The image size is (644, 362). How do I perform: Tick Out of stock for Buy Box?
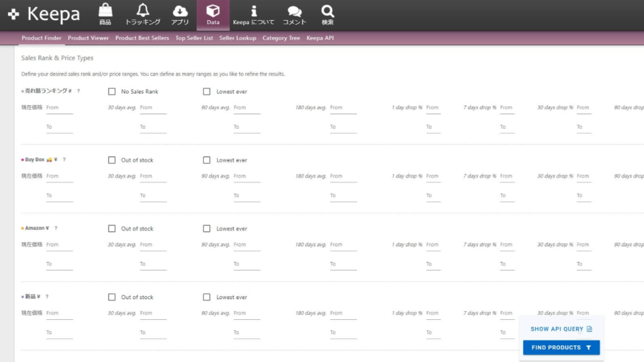click(x=112, y=160)
